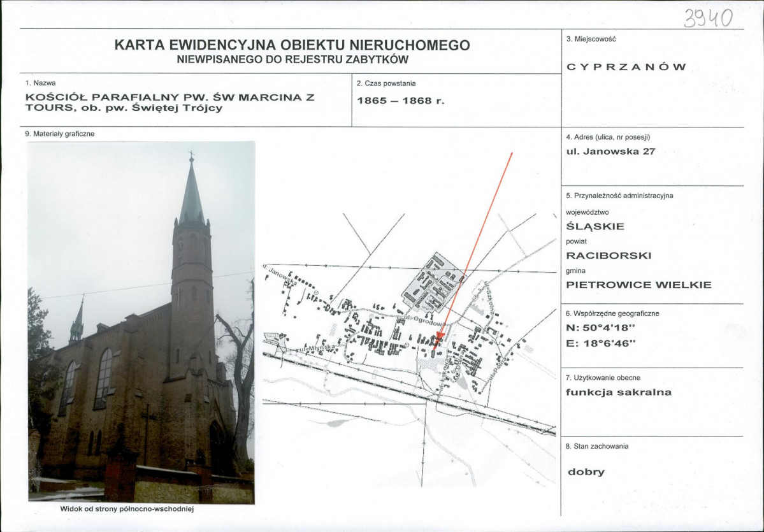This screenshot has width=764, height=532.
Task: Click the locality "CYPRZANÓW"
Action: coord(626,67)
